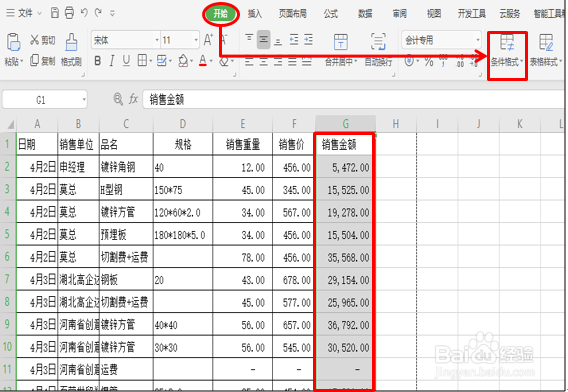Click the 剪切 cut button
This screenshot has height=392, width=568.
43,40
